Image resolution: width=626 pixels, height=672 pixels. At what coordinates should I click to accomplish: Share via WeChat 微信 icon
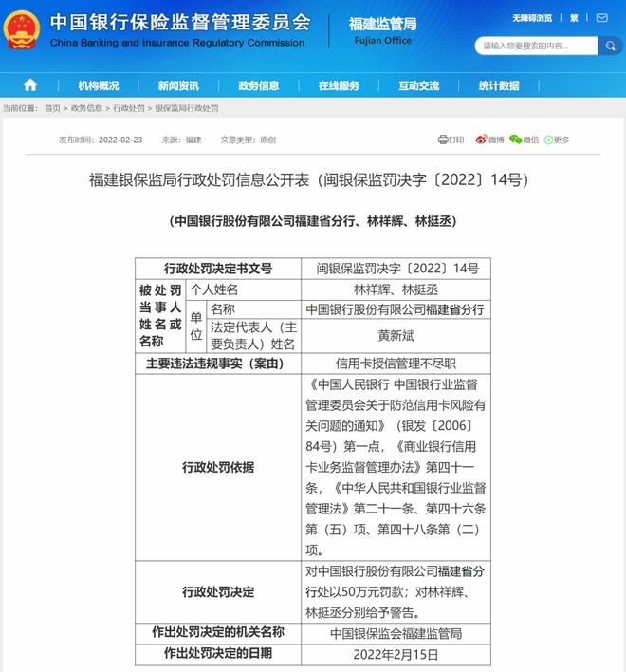[x=524, y=140]
